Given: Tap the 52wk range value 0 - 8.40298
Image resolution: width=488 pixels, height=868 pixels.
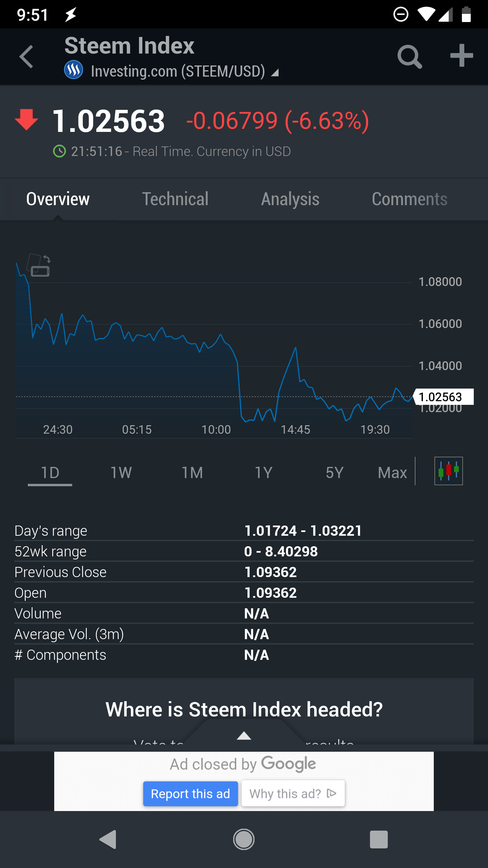Looking at the screenshot, I should pos(281,551).
